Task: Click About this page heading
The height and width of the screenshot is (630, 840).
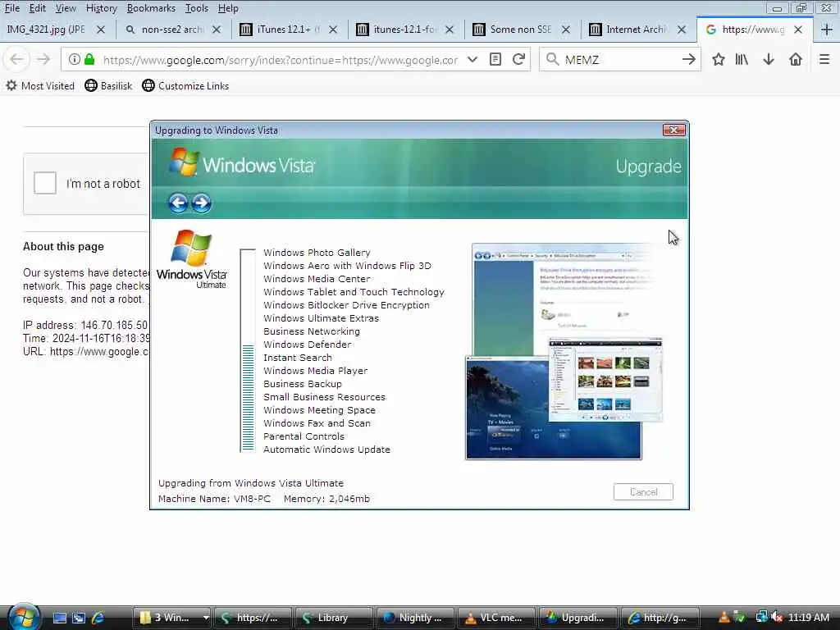Action: point(63,246)
